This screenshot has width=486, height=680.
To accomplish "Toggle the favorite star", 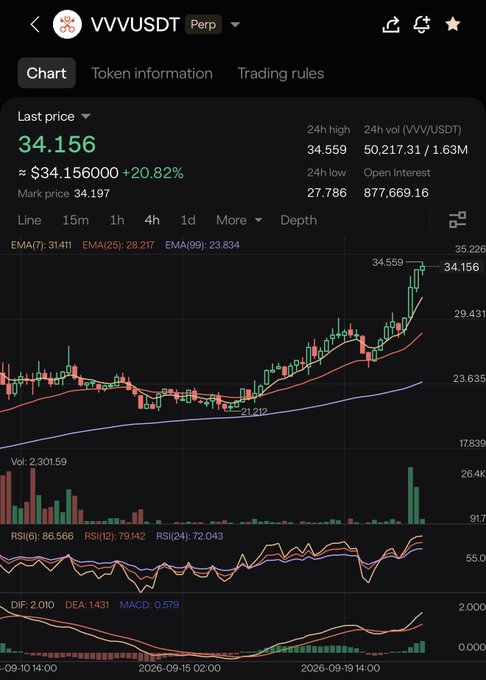I will (453, 24).
